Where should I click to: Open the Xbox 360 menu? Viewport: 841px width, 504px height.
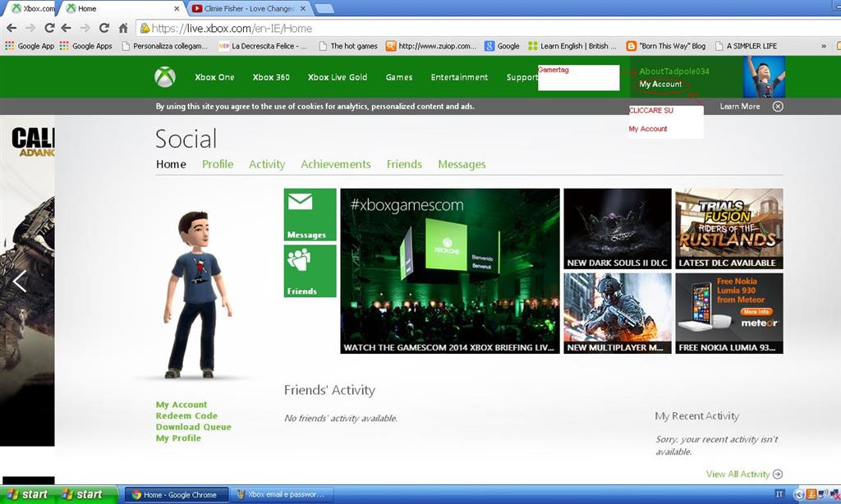tap(271, 77)
